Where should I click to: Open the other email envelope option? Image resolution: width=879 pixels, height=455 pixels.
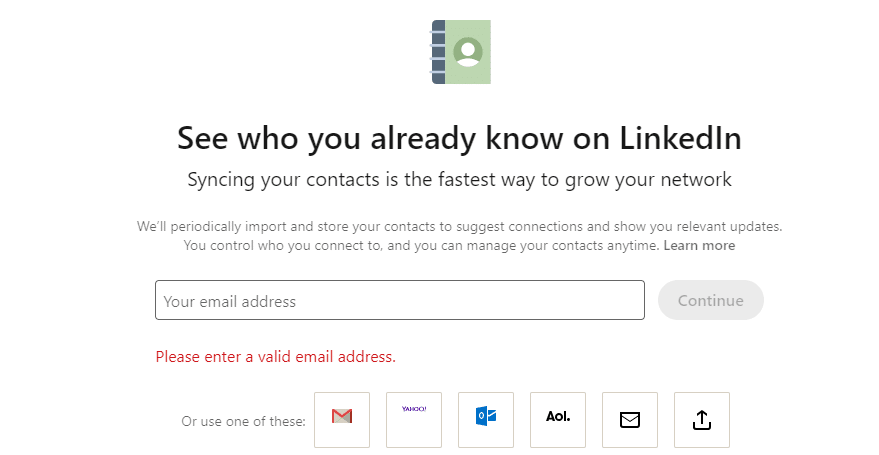[630, 420]
